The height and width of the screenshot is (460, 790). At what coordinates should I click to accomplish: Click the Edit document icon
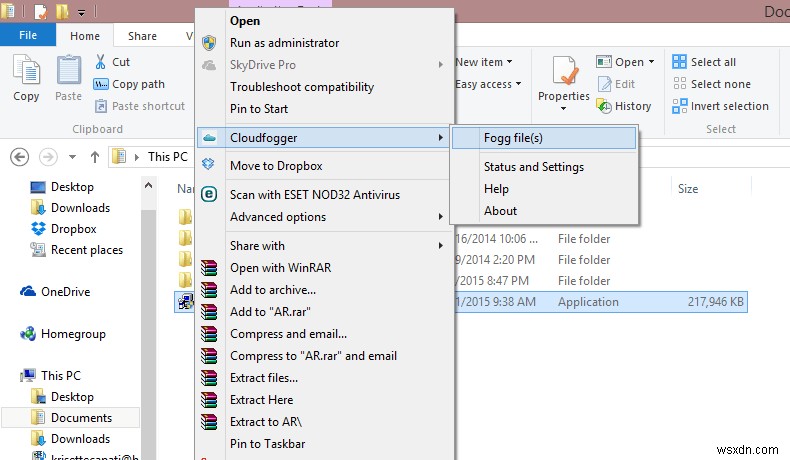[x=604, y=84]
